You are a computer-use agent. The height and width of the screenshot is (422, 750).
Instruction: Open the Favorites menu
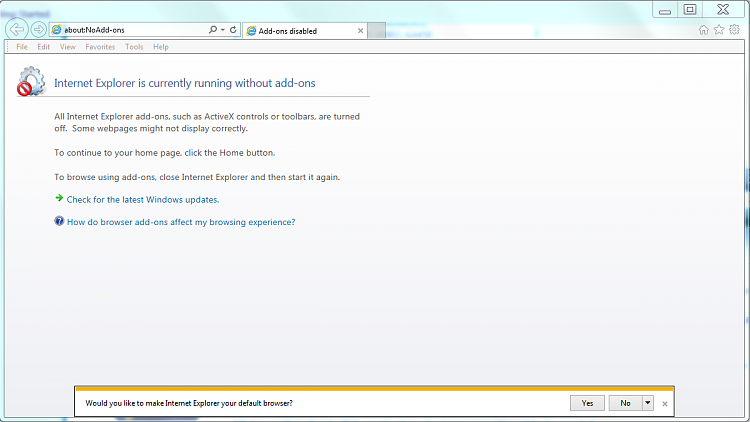pos(100,47)
